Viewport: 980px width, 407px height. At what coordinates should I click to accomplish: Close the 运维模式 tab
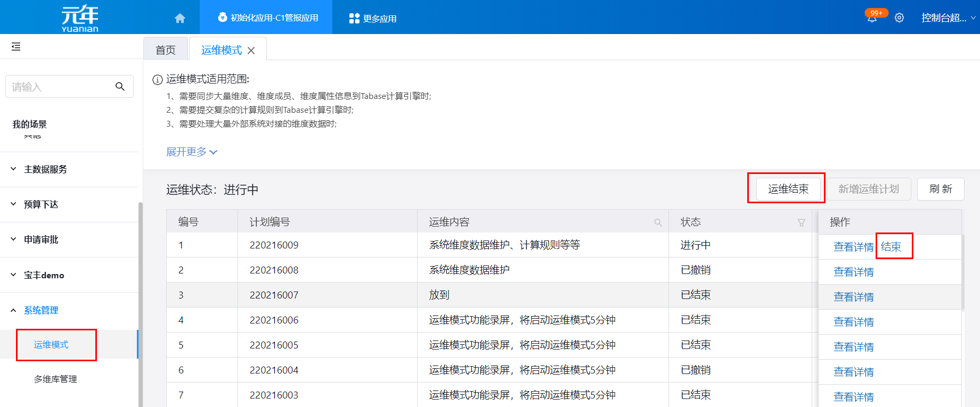pyautogui.click(x=251, y=51)
